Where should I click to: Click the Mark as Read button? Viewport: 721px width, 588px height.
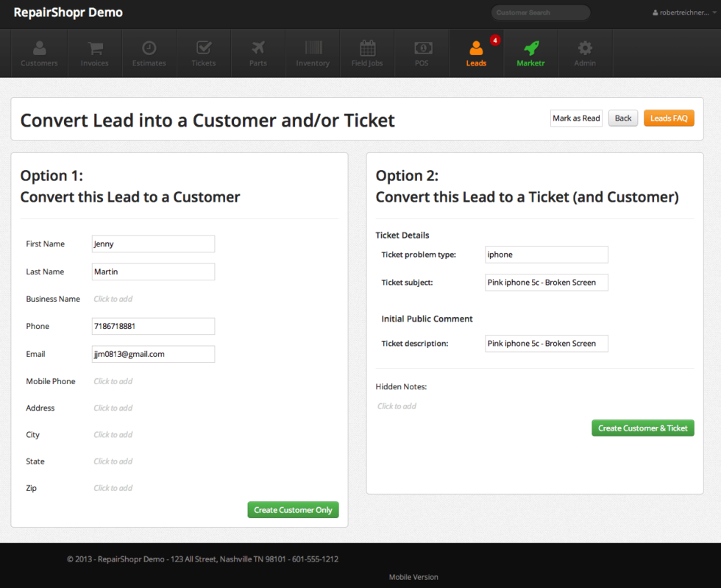(x=576, y=118)
